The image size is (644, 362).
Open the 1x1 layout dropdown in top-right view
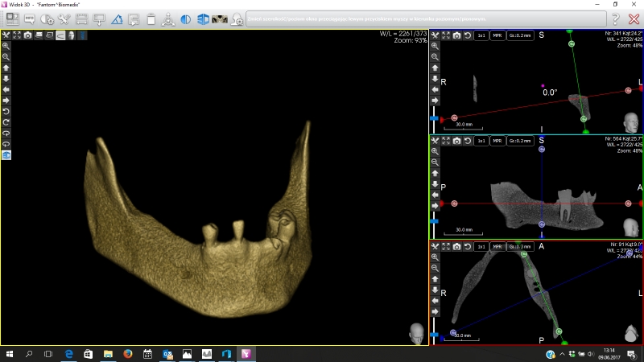click(x=481, y=35)
